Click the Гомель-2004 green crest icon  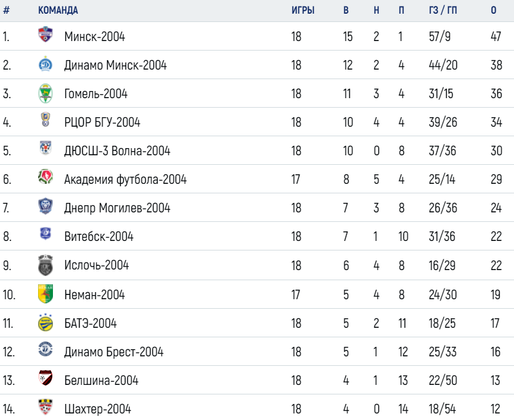point(45,93)
